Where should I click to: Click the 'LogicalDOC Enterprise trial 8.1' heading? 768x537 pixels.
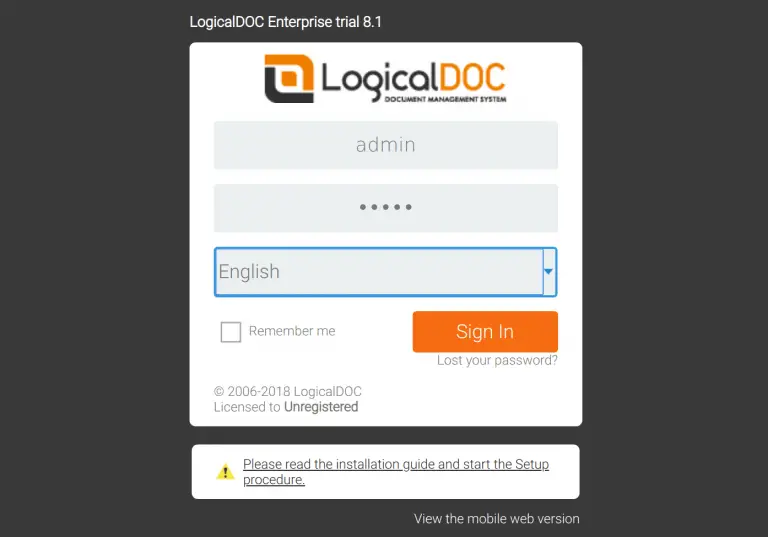286,22
